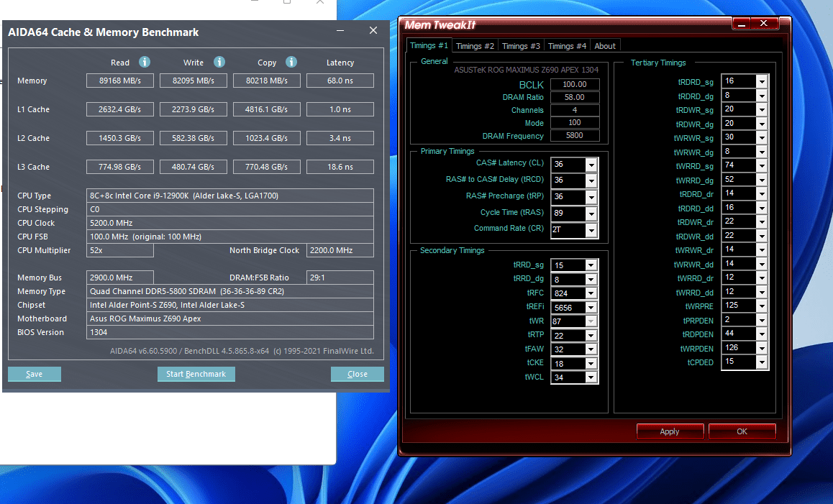The height and width of the screenshot is (504, 833).
Task: Open tWRPRE dropdown
Action: [x=762, y=306]
